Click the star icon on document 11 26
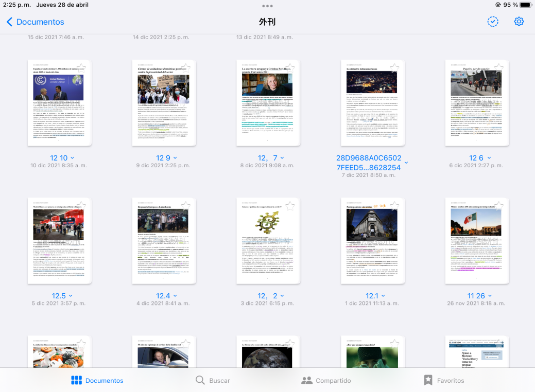The height and width of the screenshot is (392, 535). coord(498,206)
